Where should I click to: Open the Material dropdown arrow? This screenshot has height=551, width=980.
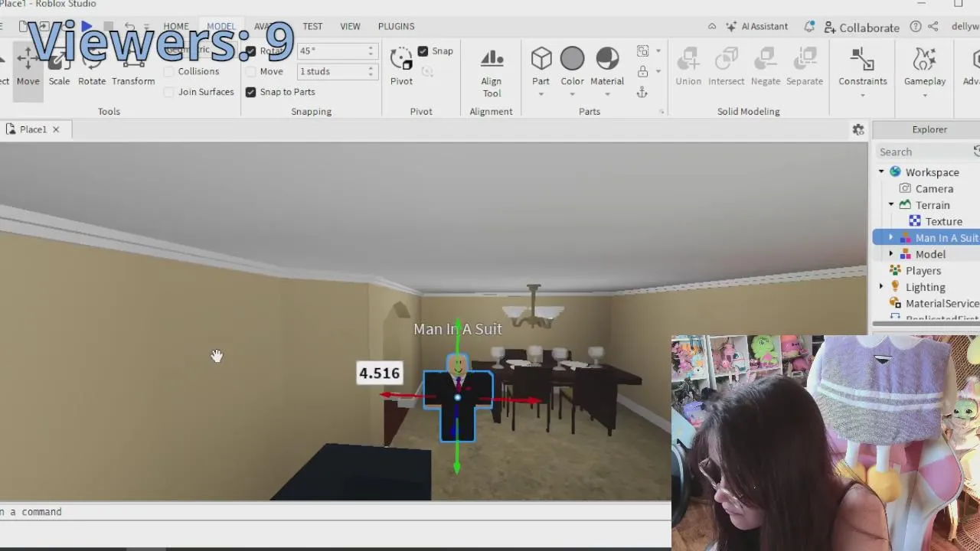click(x=607, y=94)
